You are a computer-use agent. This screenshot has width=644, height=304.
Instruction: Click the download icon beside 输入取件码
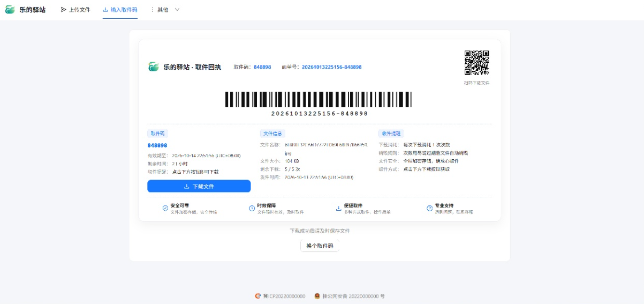pos(105,10)
